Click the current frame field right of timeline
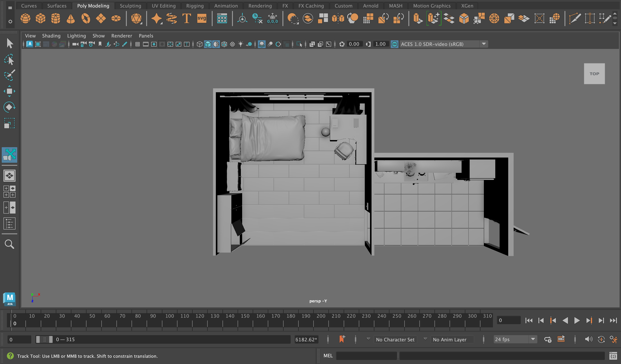This screenshot has width=621, height=364. click(509, 320)
